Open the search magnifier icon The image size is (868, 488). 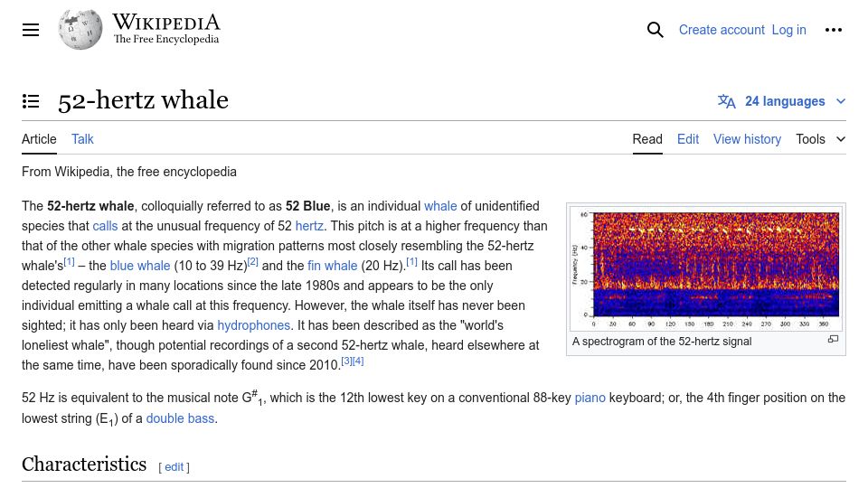pyautogui.click(x=655, y=30)
